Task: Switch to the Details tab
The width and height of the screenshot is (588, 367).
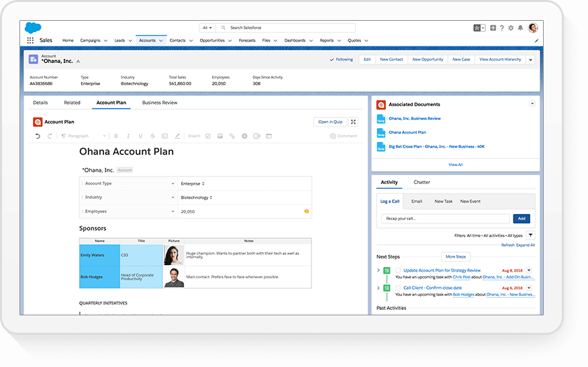Action: point(40,103)
